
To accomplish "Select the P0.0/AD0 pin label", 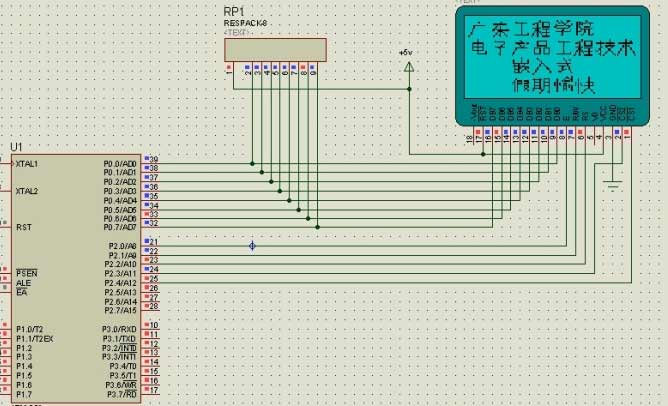I will (x=120, y=164).
